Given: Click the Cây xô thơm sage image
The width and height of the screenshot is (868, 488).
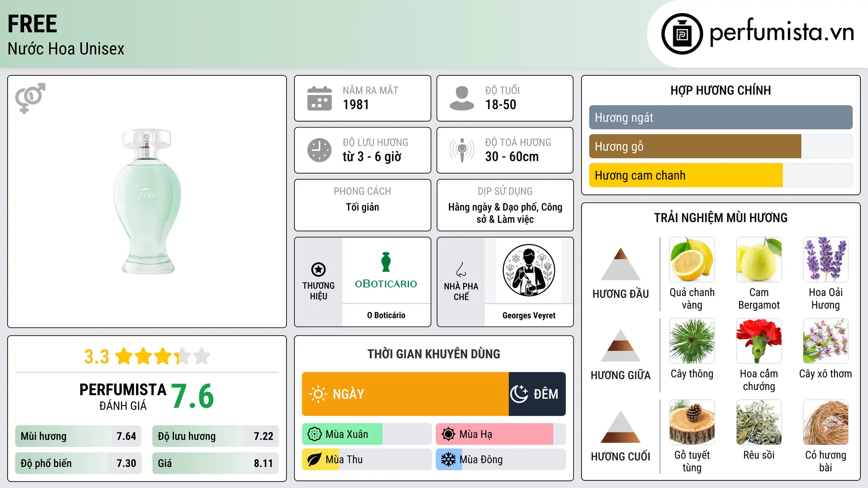Looking at the screenshot, I should (826, 341).
